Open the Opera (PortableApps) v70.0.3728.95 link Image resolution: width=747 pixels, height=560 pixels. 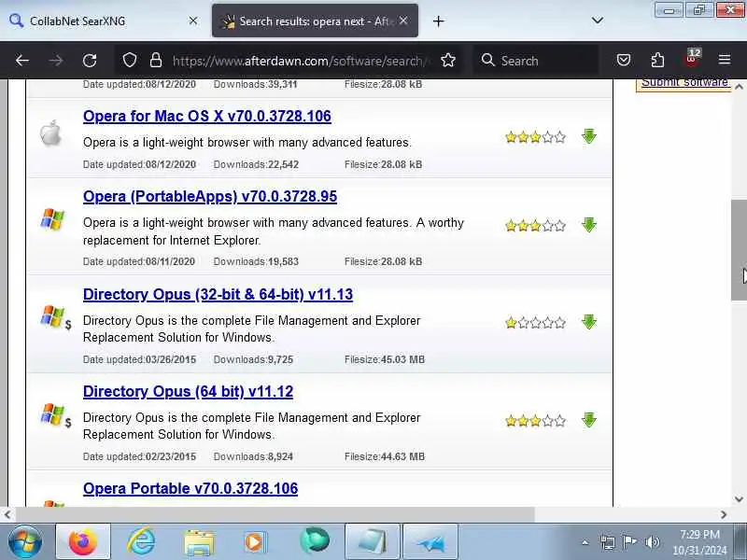[x=209, y=196]
